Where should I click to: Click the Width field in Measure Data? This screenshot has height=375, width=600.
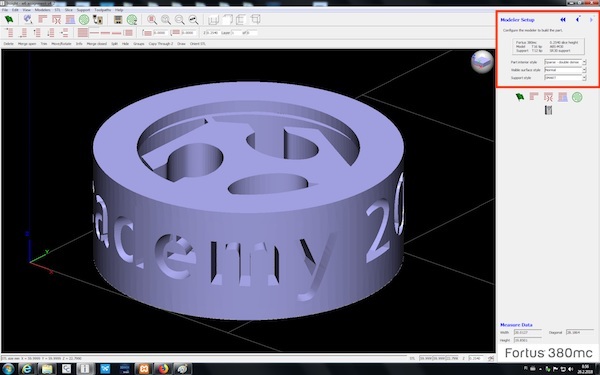click(528, 333)
